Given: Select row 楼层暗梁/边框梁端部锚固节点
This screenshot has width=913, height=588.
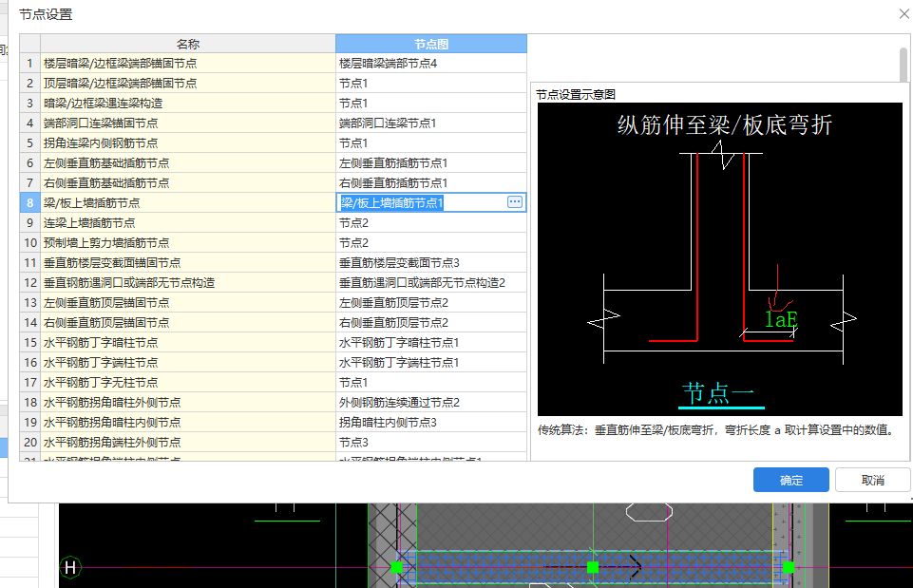Looking at the screenshot, I should click(x=187, y=63).
